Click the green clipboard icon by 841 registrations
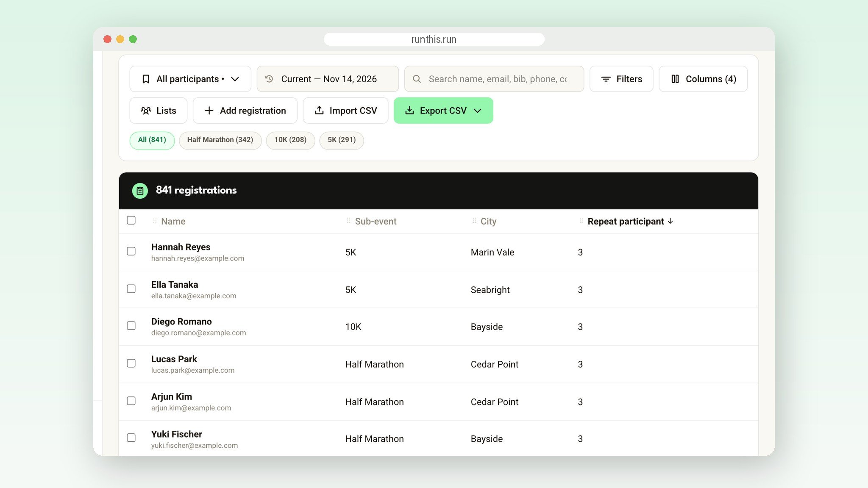Image resolution: width=868 pixels, height=488 pixels. tap(140, 191)
